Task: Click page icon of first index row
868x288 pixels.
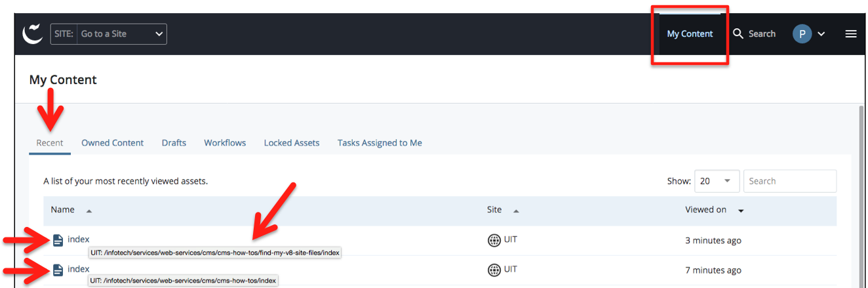Action: click(x=58, y=240)
